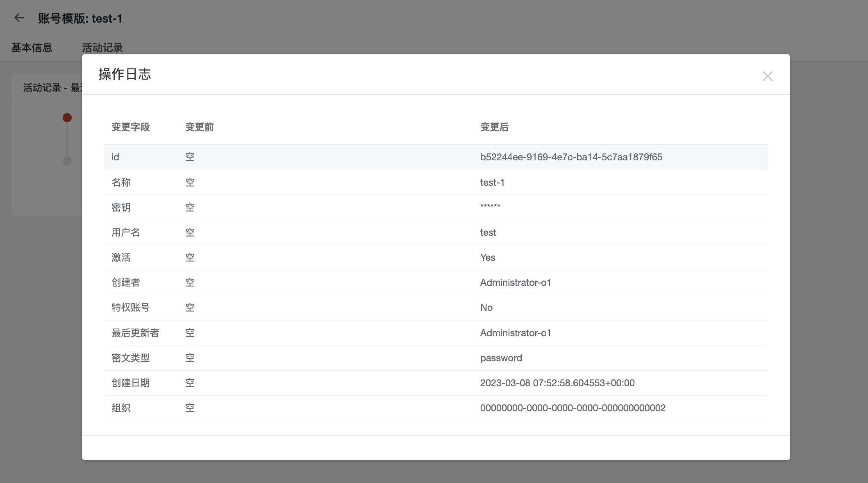Click the 变更字段 column header
Viewport: 868px width, 483px height.
[130, 128]
